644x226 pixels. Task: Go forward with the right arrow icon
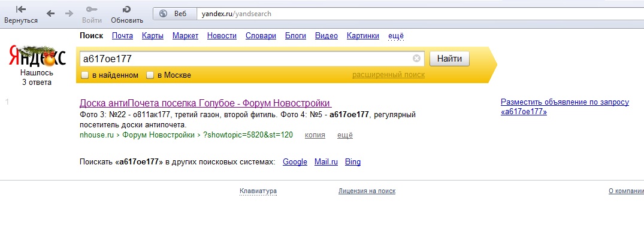click(x=69, y=14)
